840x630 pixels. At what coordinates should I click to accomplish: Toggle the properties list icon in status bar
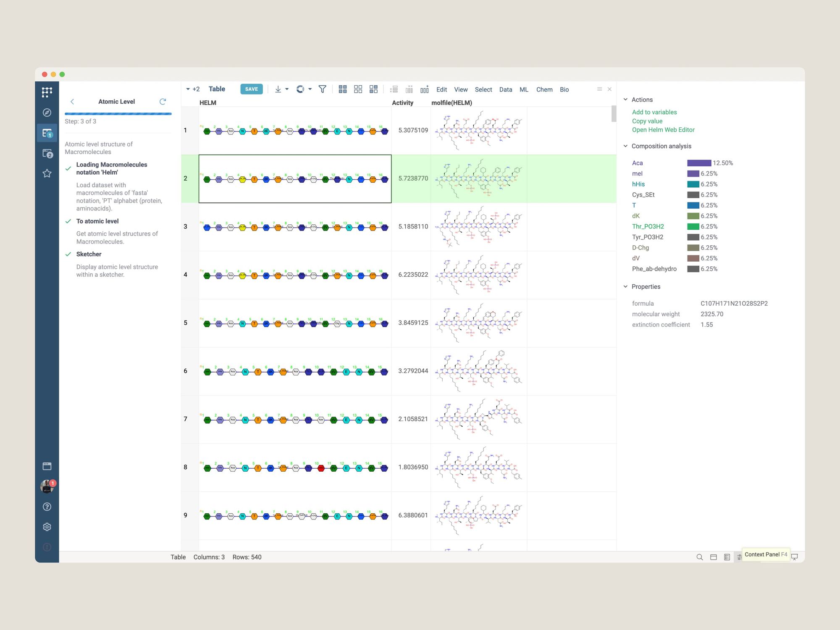click(x=727, y=557)
